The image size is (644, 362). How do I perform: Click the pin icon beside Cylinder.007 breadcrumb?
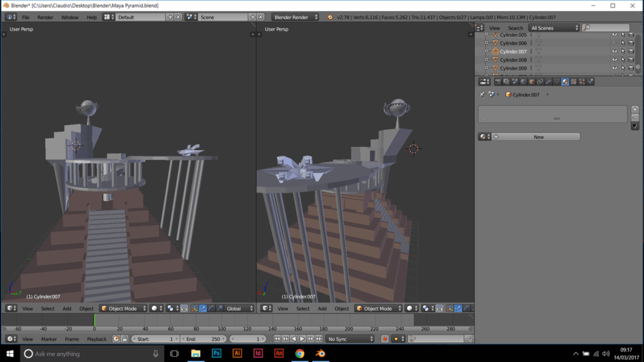(482, 94)
